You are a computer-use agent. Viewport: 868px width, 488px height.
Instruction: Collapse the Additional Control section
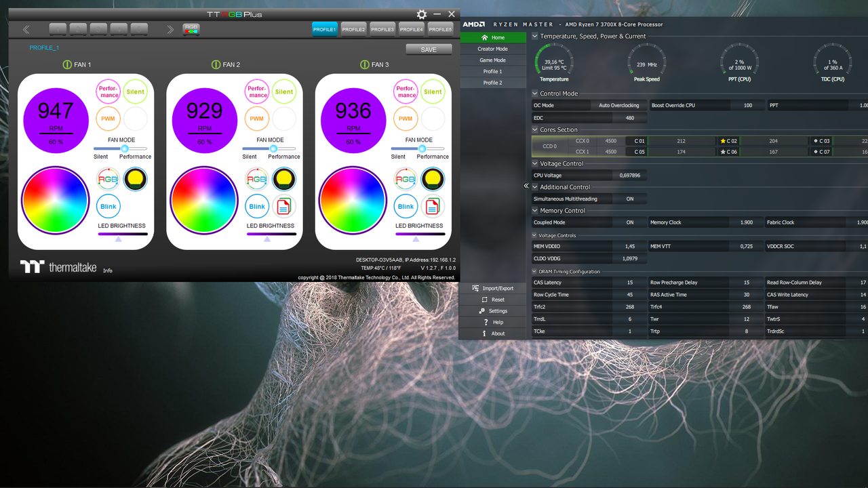(x=535, y=187)
